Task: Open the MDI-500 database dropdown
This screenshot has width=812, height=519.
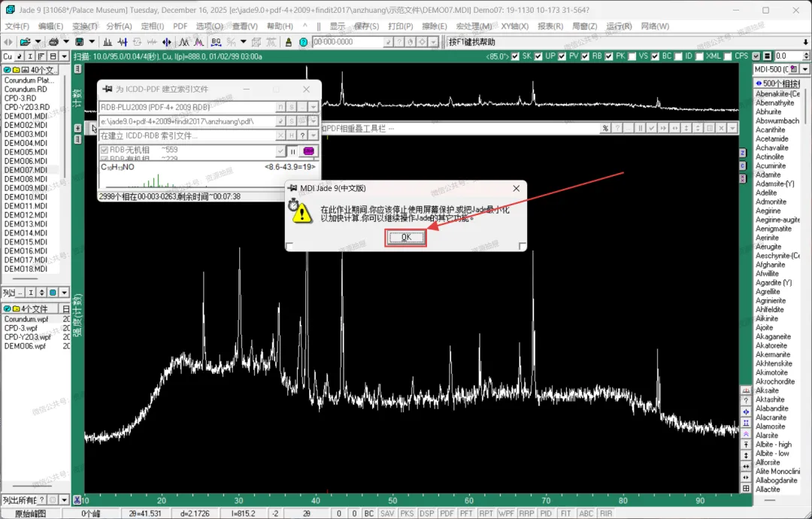Action: coord(805,69)
